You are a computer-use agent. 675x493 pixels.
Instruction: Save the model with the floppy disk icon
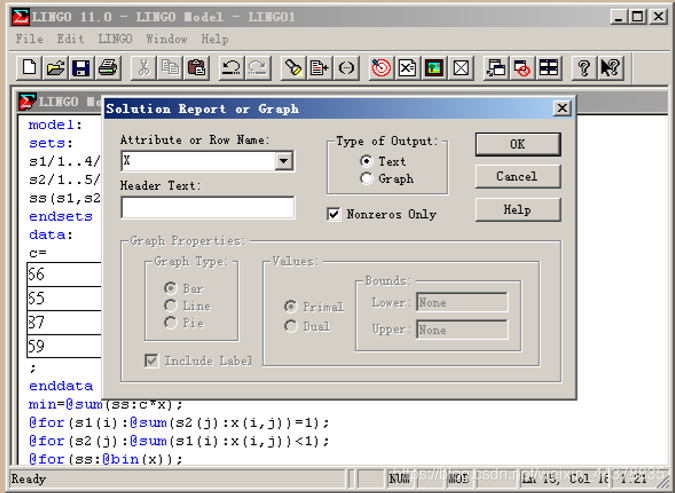(x=81, y=68)
